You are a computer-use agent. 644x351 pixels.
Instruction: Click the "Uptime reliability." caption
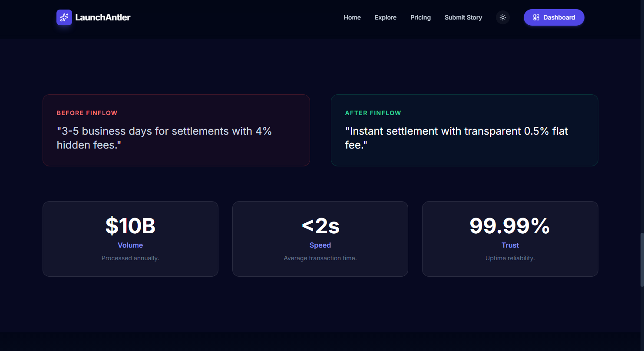coord(510,258)
